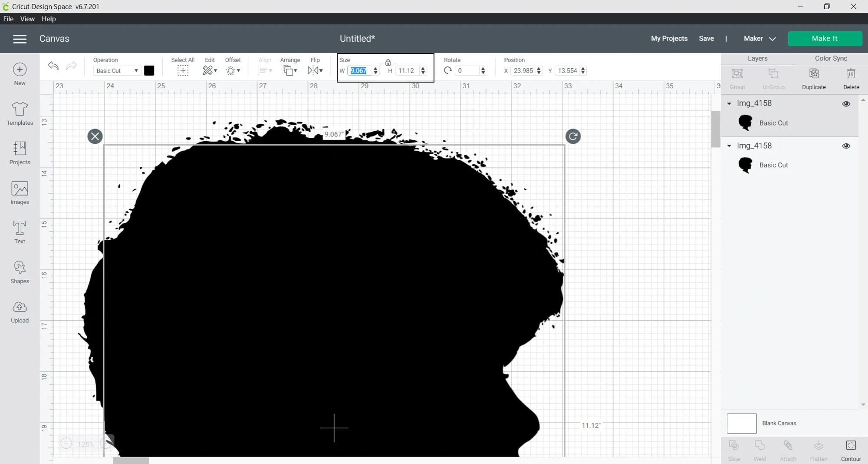Click the Rotate icon in toolbar
The height and width of the screenshot is (464, 868).
(448, 70)
